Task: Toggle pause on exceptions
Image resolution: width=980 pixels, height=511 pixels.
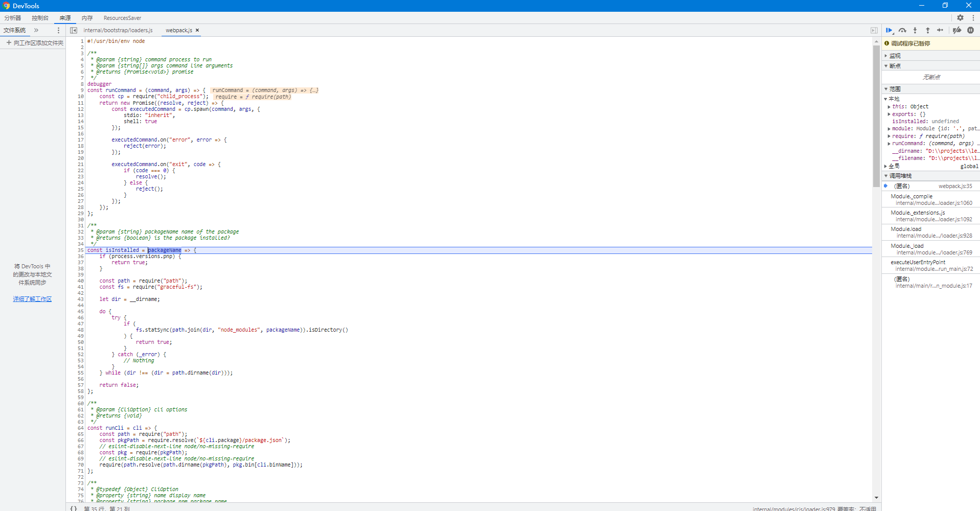Action: tap(970, 31)
